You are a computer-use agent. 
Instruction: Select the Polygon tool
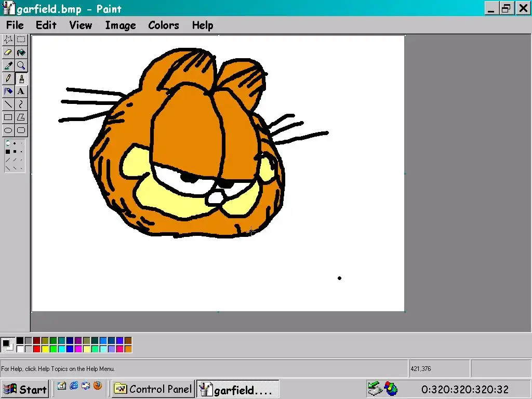[21, 117]
